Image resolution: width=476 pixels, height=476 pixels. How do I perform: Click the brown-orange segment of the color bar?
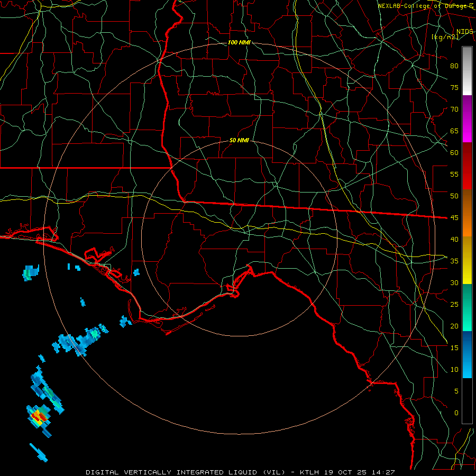(x=467, y=213)
